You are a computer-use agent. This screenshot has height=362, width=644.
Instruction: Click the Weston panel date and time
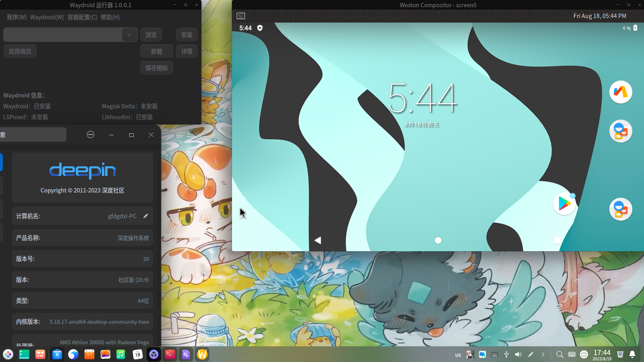click(x=600, y=16)
